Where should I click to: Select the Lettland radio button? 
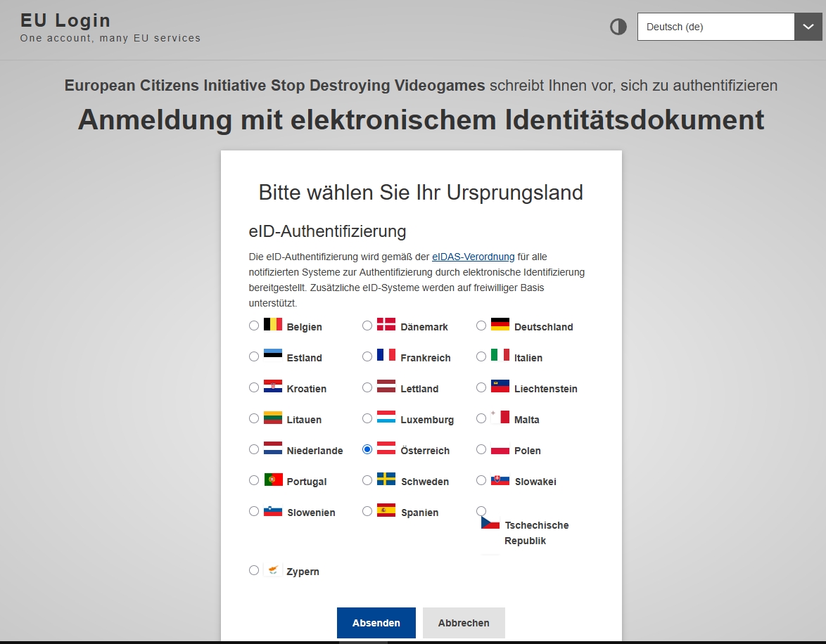coord(367,387)
